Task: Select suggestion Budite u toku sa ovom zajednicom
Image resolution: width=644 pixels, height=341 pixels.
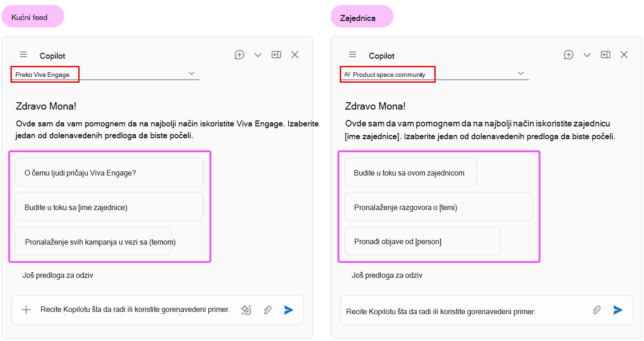Action: point(410,172)
